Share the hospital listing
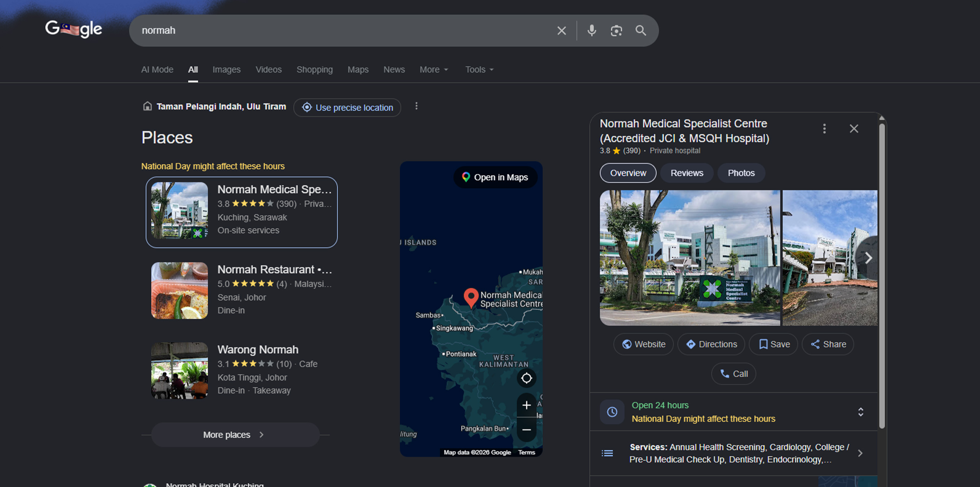The image size is (980, 487). (828, 344)
